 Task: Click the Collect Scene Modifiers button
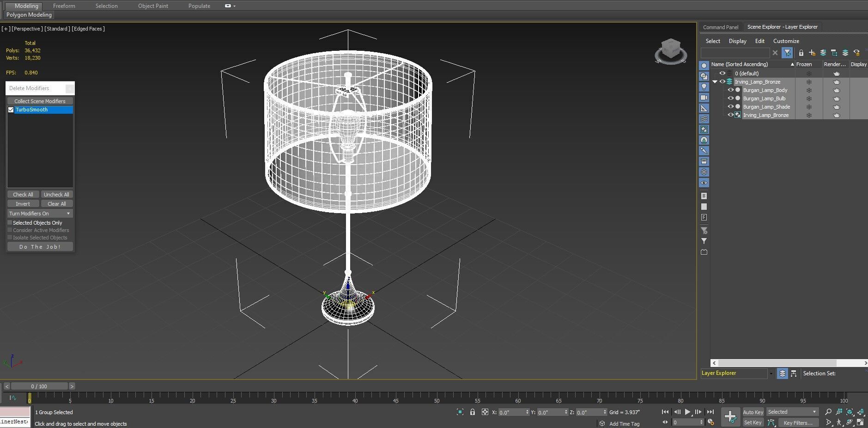pyautogui.click(x=40, y=101)
